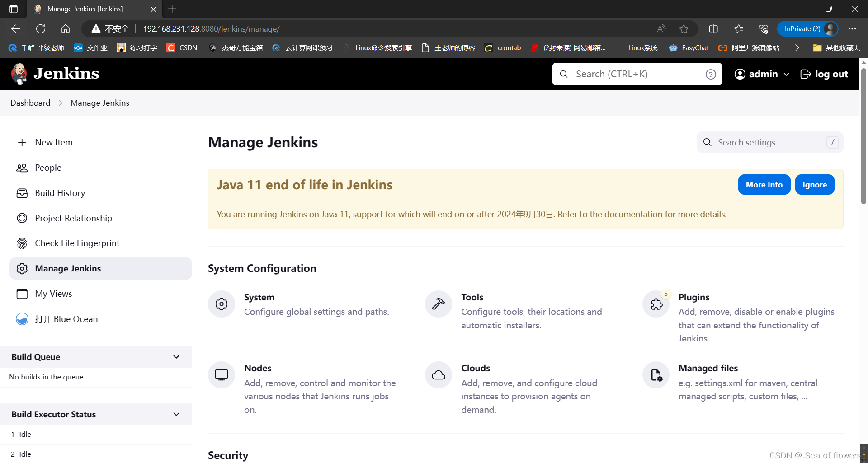The height and width of the screenshot is (463, 868).
Task: Click the InPrivate (2) profile button
Action: (x=808, y=29)
